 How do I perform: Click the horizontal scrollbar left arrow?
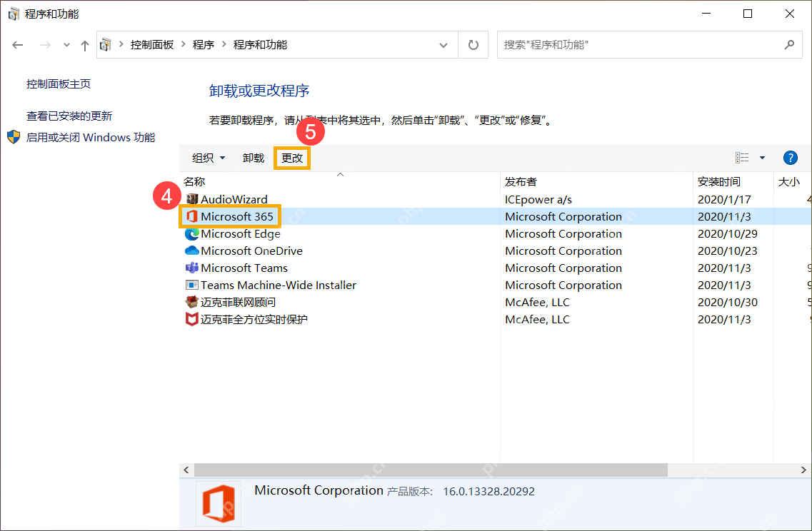[186, 470]
